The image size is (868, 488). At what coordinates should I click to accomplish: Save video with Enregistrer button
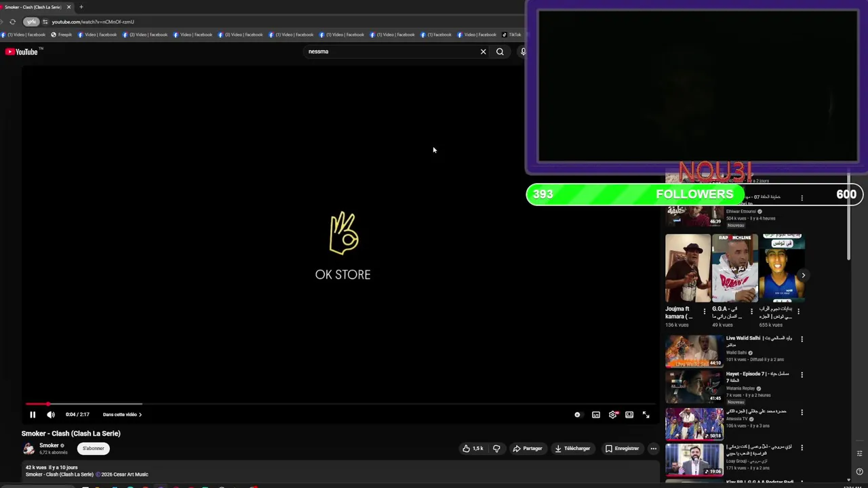pyautogui.click(x=622, y=449)
